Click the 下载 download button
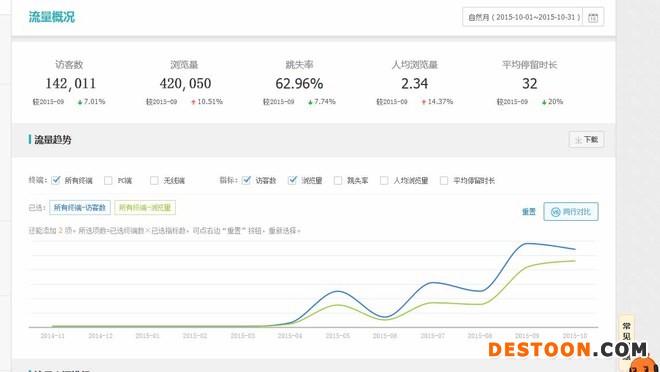Image resolution: width=660 pixels, height=372 pixels. (x=586, y=140)
